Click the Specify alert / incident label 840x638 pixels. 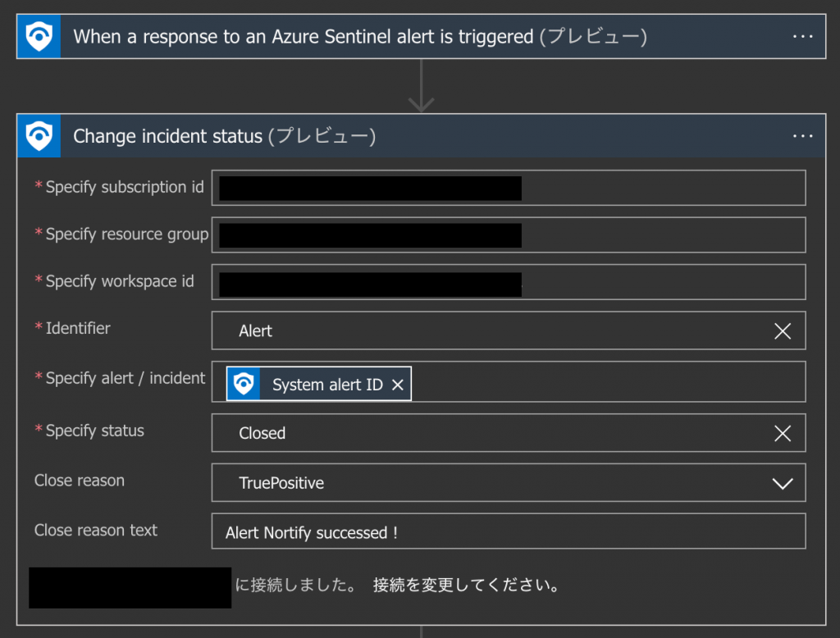[125, 378]
